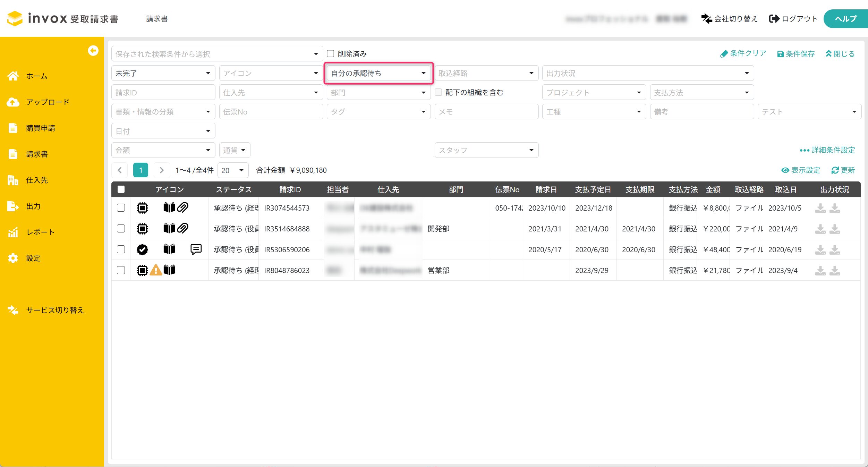Click the 請求ID search input field
The width and height of the screenshot is (868, 467).
163,93
